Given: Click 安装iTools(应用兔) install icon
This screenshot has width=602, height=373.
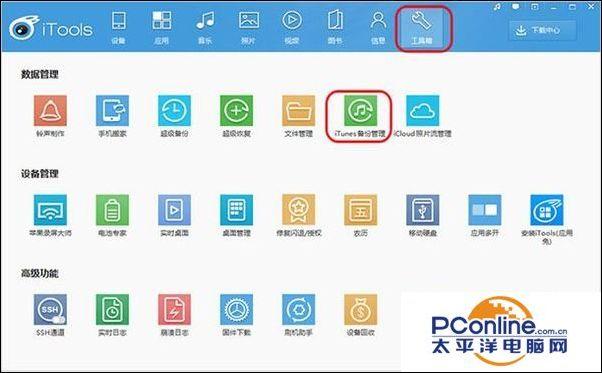Looking at the screenshot, I should pos(547,210).
